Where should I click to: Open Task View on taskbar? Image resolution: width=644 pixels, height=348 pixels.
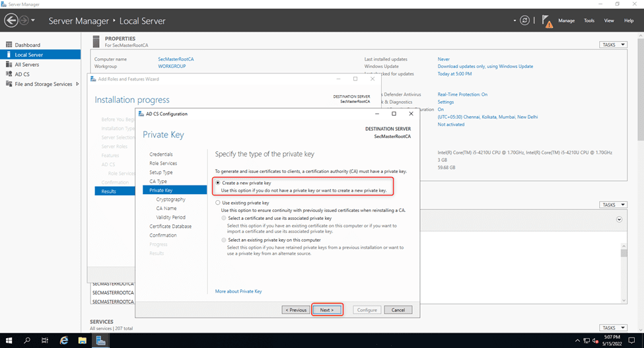(45, 340)
